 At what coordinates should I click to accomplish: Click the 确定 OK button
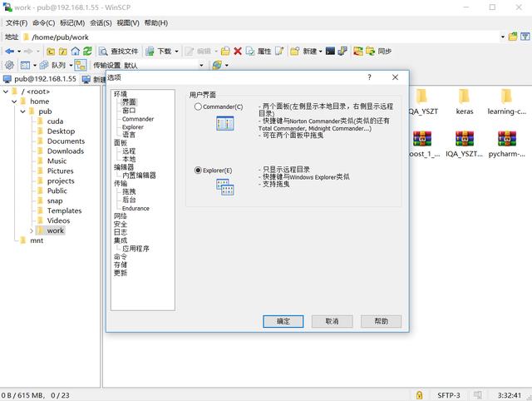coord(283,321)
